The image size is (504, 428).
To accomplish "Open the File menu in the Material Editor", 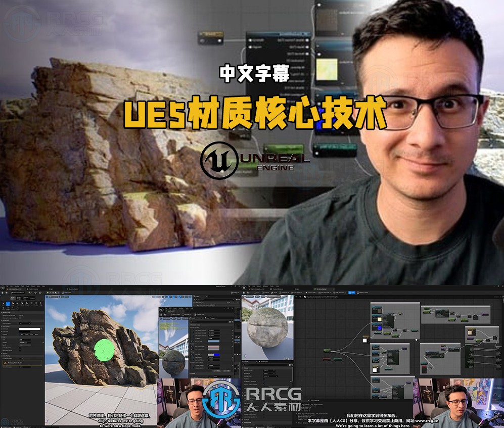I will pos(249,286).
